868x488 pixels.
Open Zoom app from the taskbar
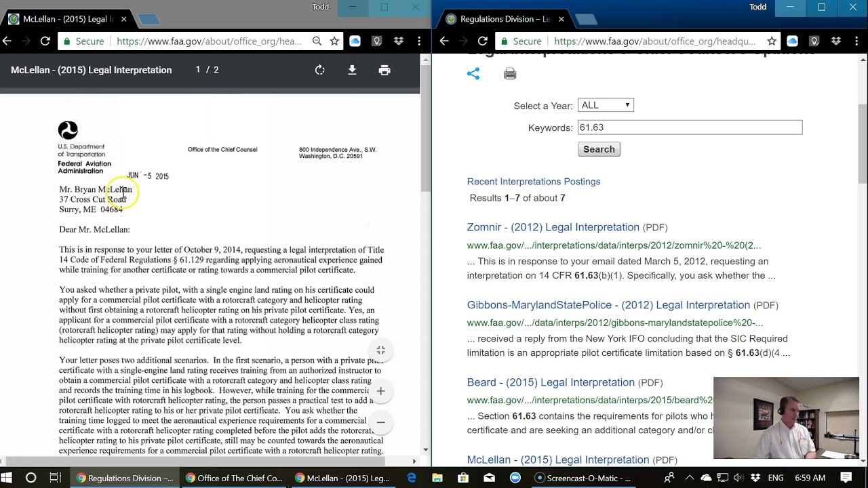tap(515, 478)
